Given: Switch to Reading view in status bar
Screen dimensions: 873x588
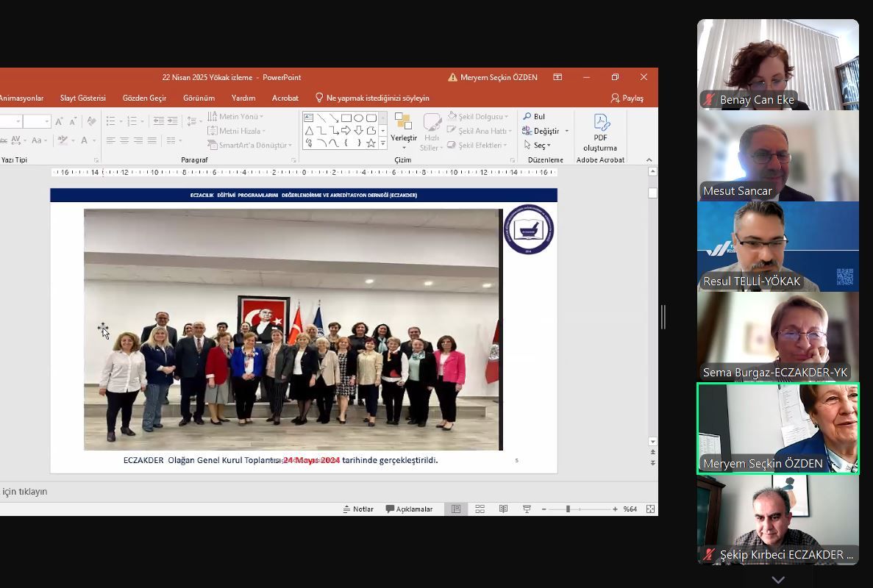Looking at the screenshot, I should point(503,509).
